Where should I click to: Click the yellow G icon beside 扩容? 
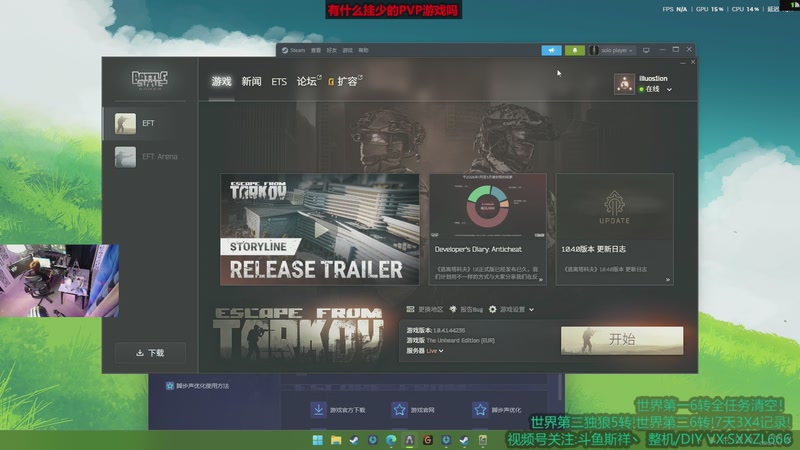pos(331,82)
